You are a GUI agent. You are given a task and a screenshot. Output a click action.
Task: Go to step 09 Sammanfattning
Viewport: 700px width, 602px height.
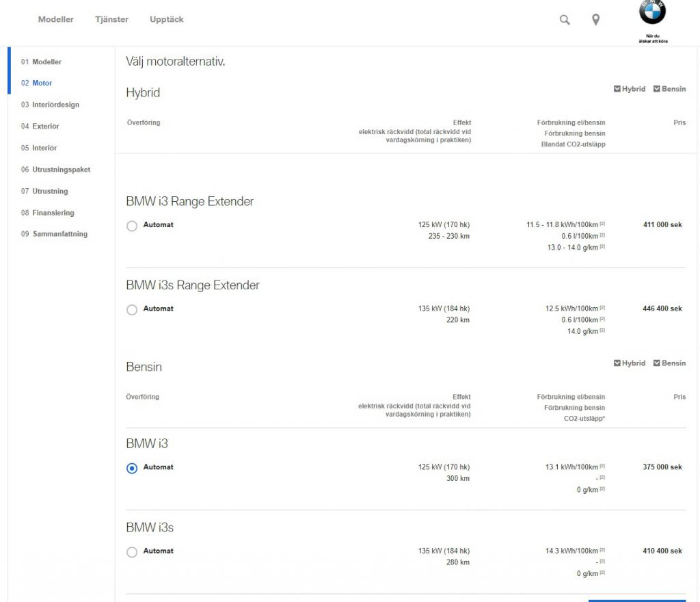tap(54, 234)
